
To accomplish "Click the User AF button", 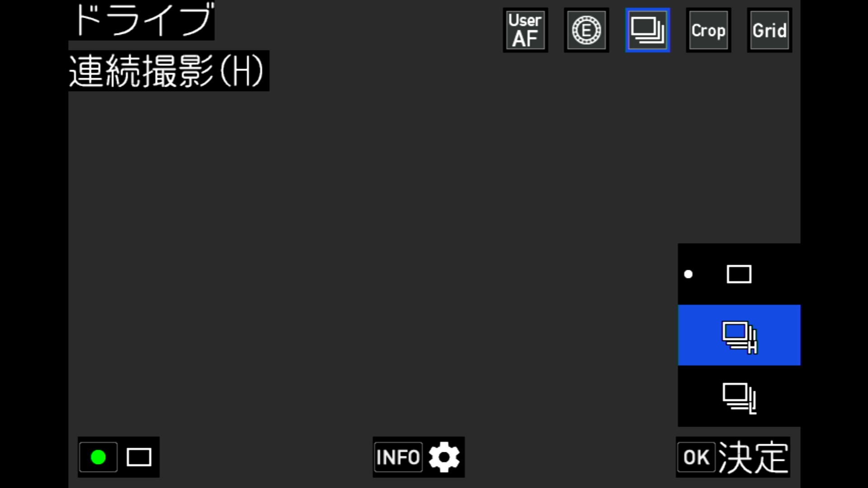I will point(525,30).
